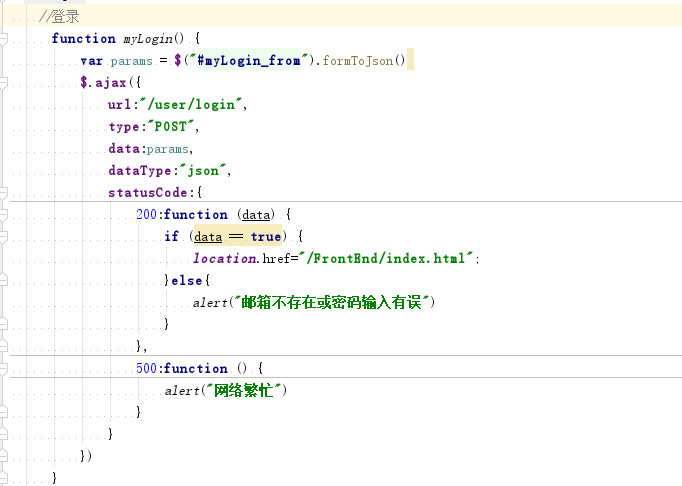Click the highlighted data == true condition
682x486 pixels.
click(x=237, y=236)
